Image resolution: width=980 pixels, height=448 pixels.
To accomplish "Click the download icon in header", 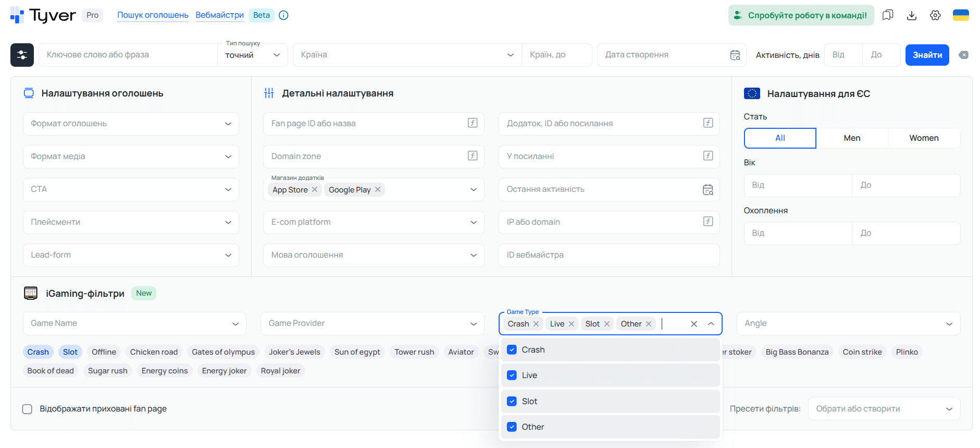I will [x=912, y=15].
